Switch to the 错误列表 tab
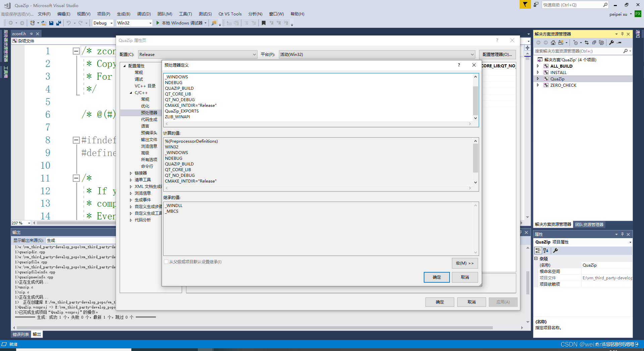 [x=21, y=334]
